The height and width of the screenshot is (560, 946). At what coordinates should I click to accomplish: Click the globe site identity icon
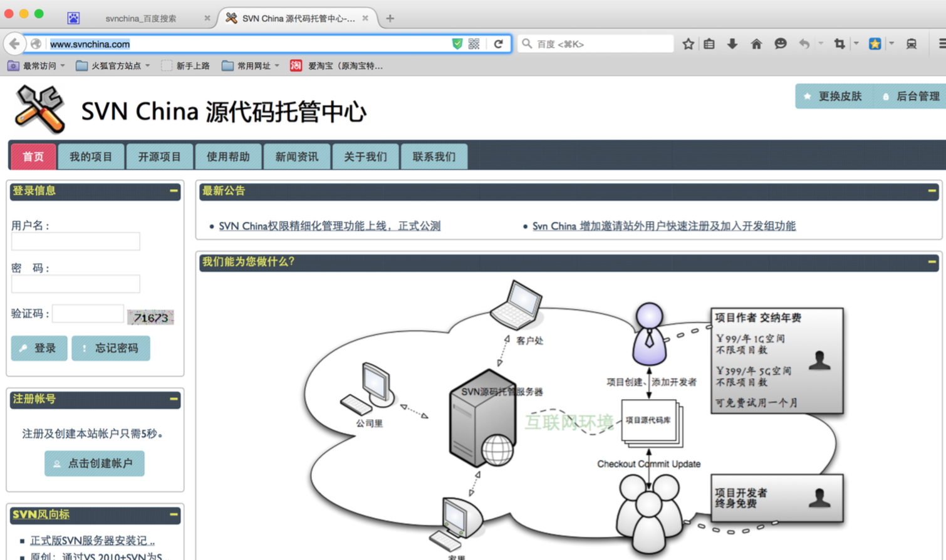[x=36, y=44]
